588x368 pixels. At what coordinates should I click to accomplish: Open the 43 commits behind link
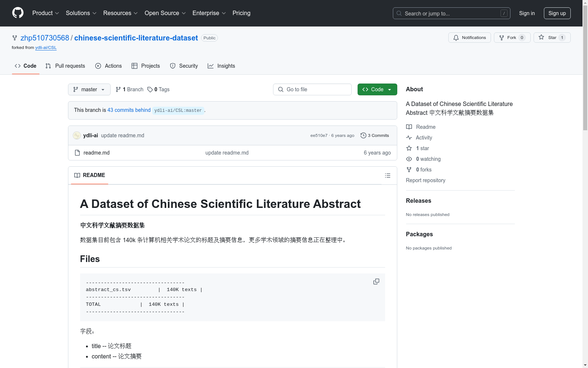[129, 110]
